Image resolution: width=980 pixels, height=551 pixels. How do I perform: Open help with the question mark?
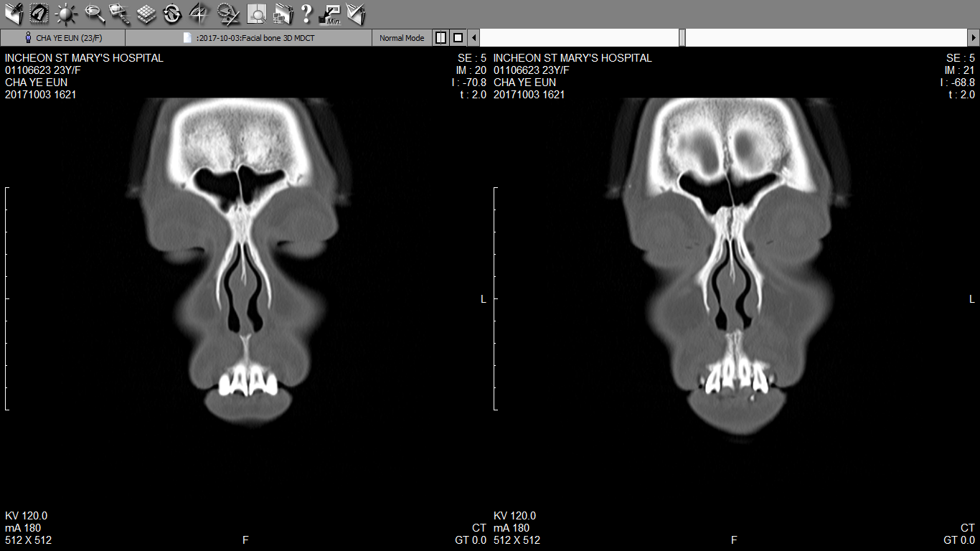coord(306,12)
